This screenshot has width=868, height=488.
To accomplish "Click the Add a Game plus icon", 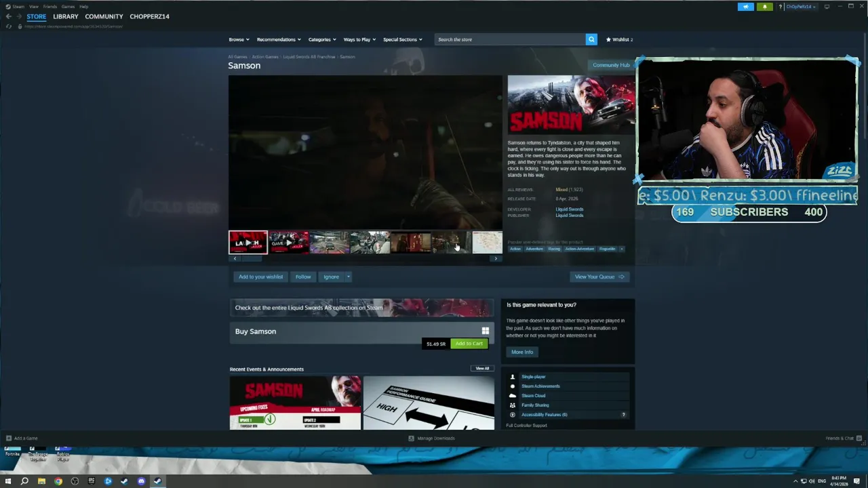I will 9,439.
